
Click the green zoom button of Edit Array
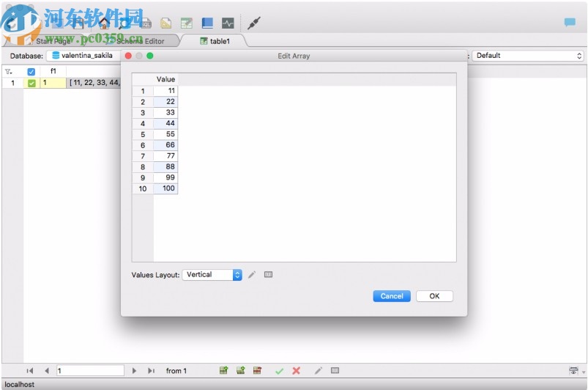(x=150, y=56)
